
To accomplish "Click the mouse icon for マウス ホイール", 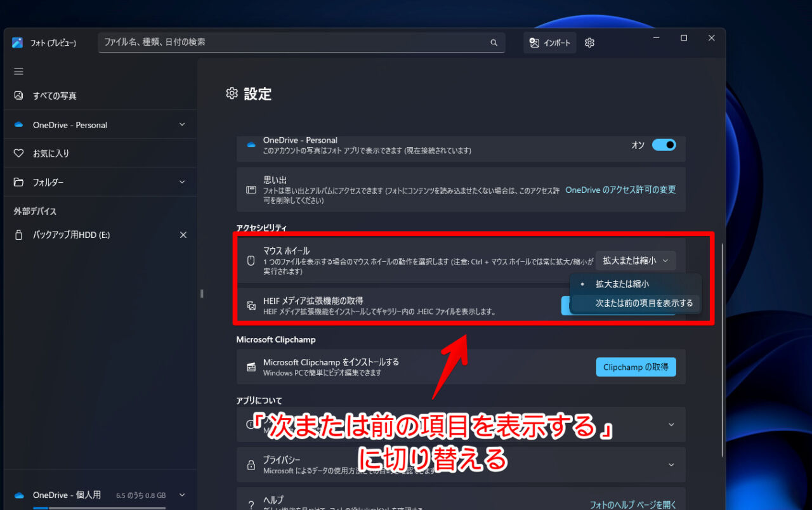I will click(x=251, y=260).
